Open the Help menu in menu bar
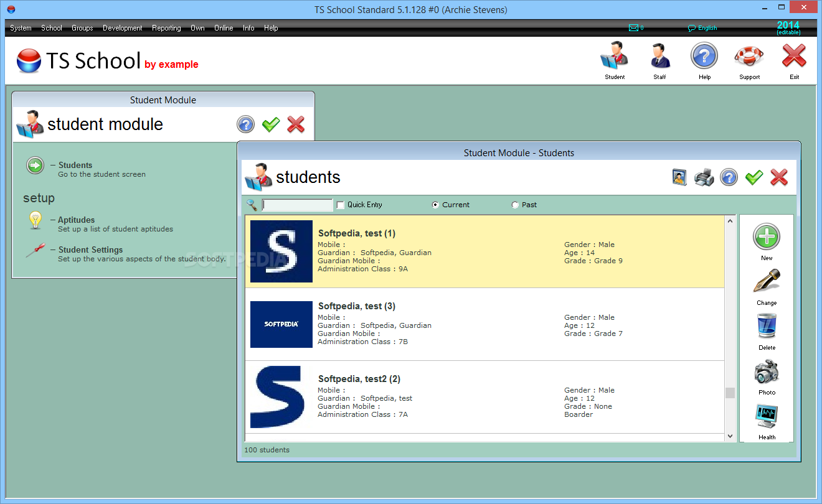Viewport: 822px width, 504px height. point(271,28)
